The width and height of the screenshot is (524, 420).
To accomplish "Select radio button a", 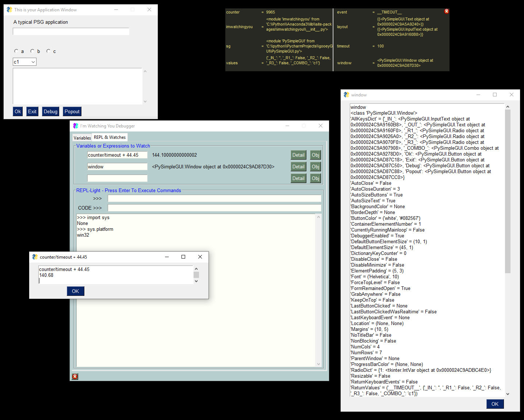I will click(x=16, y=51).
